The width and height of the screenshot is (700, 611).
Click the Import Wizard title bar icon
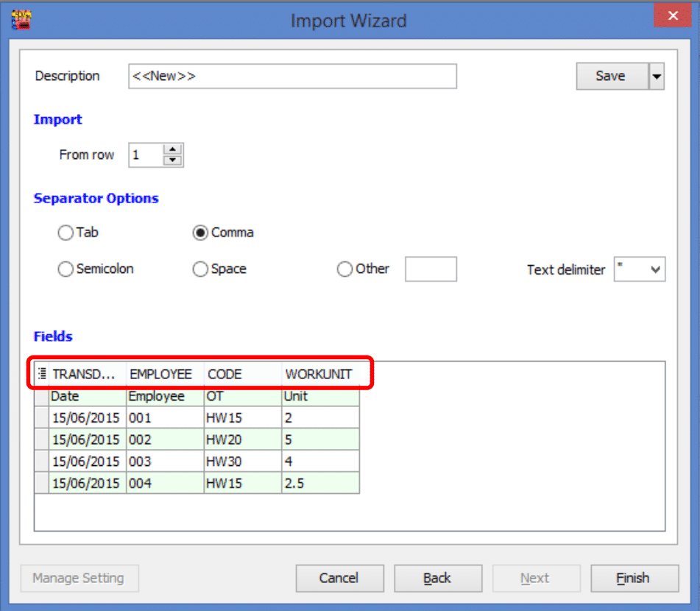pos(21,18)
